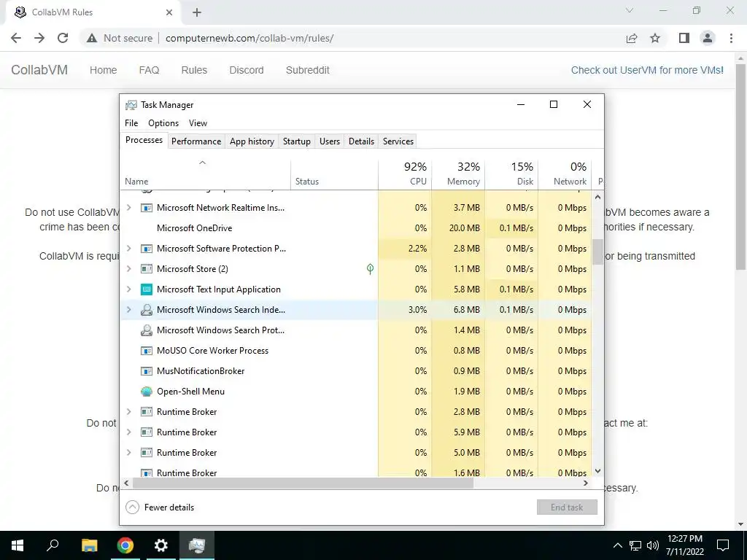This screenshot has height=560, width=747.
Task: Expand Microsoft Text Input Application row
Action: 128,289
